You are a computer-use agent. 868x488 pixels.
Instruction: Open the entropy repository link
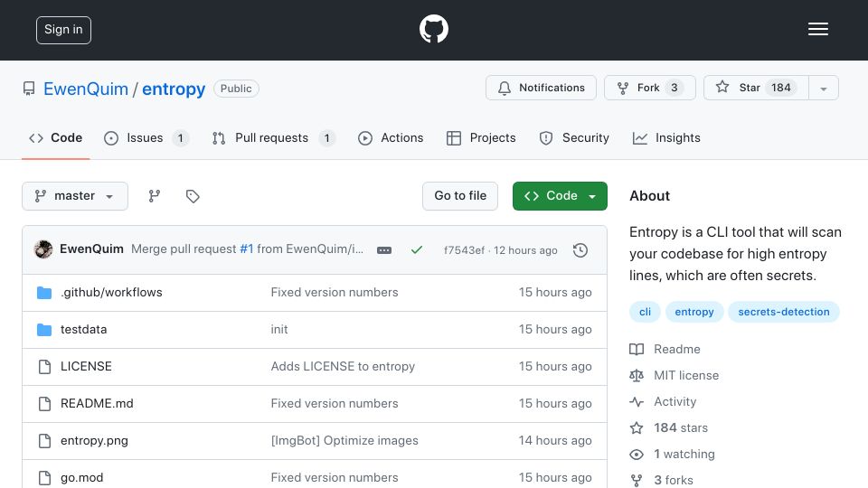[x=174, y=89]
